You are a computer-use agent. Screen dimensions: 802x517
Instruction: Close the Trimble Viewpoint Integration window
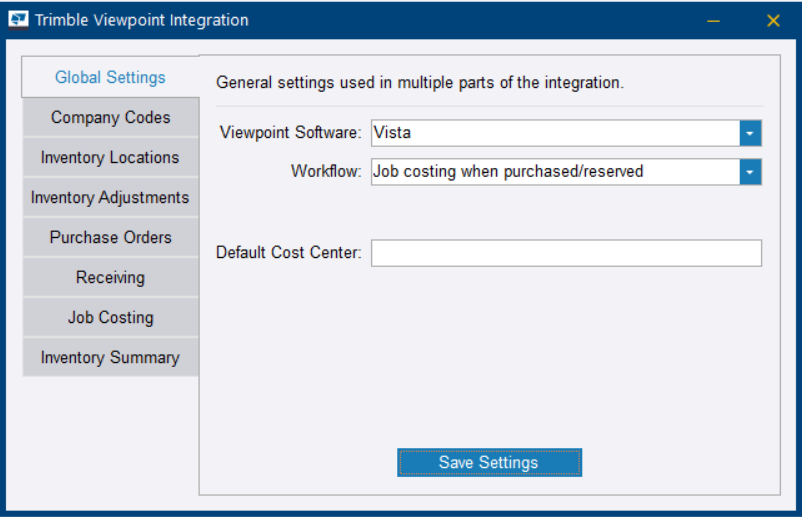pos(773,20)
